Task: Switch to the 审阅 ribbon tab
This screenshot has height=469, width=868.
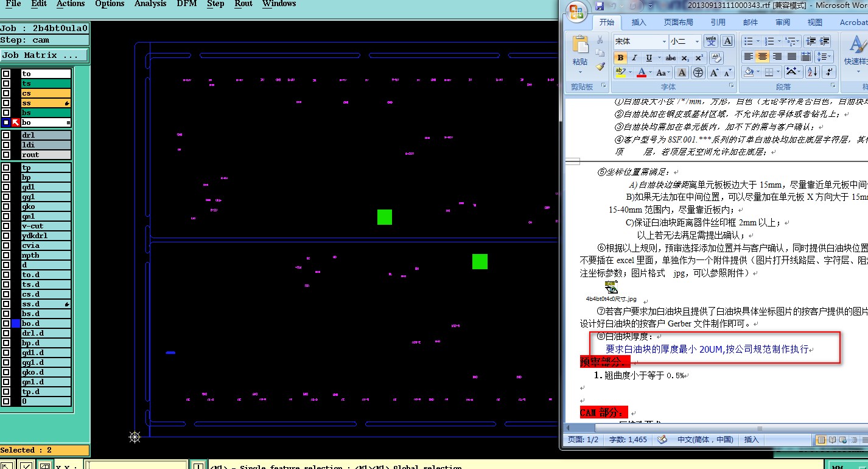Action: (783, 22)
